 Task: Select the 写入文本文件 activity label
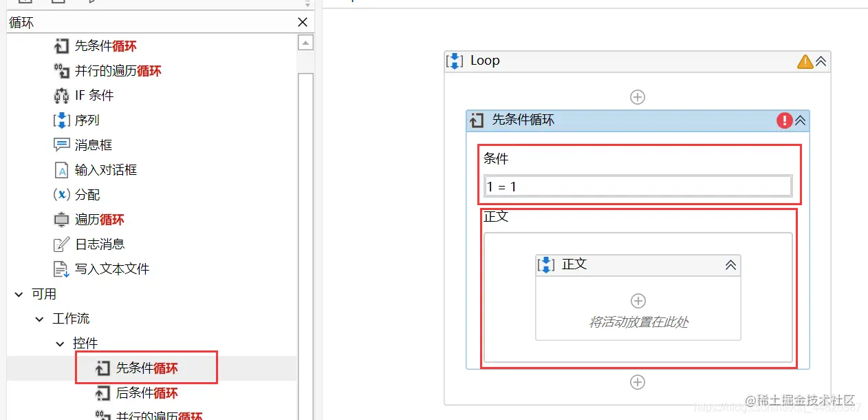(112, 269)
